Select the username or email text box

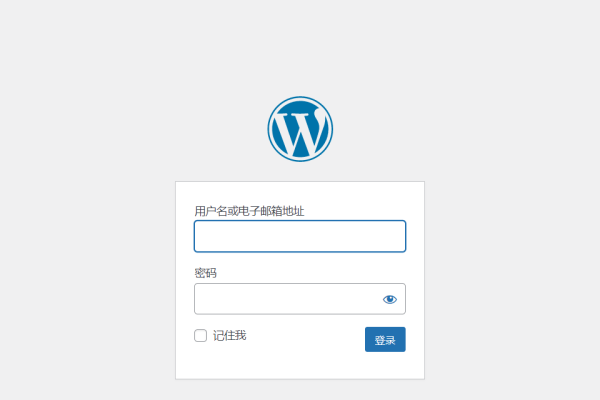click(300, 236)
